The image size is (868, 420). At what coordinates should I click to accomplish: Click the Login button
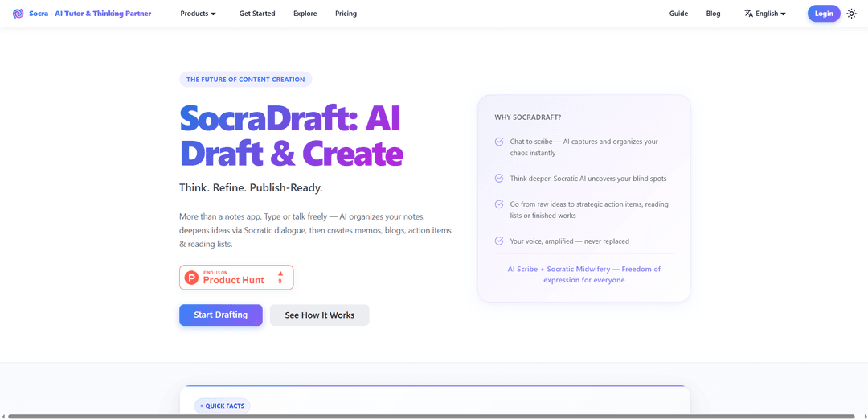click(824, 14)
